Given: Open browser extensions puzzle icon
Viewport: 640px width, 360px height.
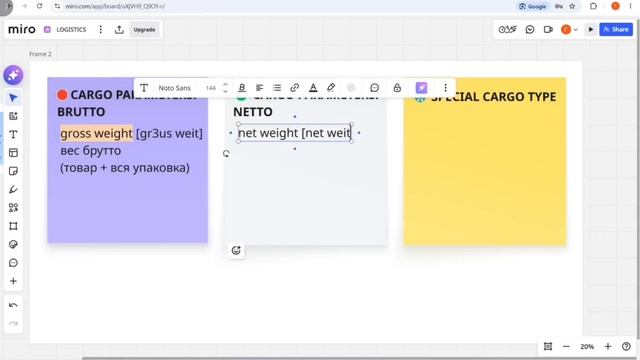Looking at the screenshot, I should click(x=593, y=6).
